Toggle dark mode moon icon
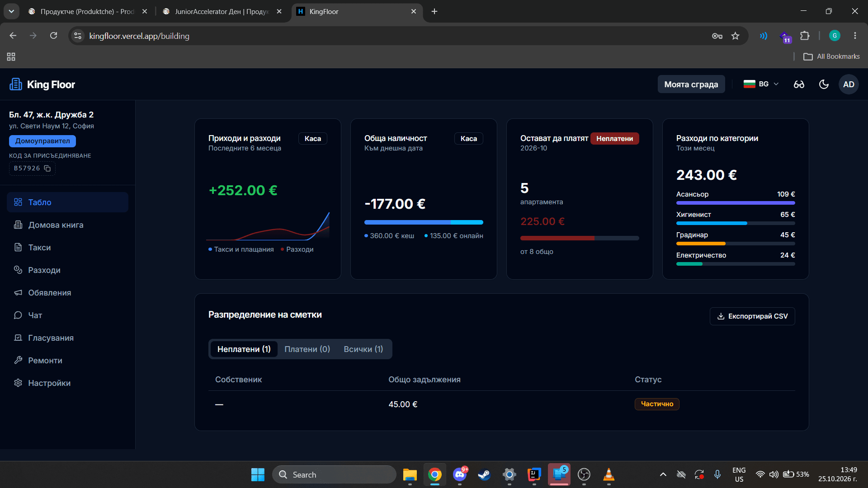The image size is (868, 488). coord(824,84)
